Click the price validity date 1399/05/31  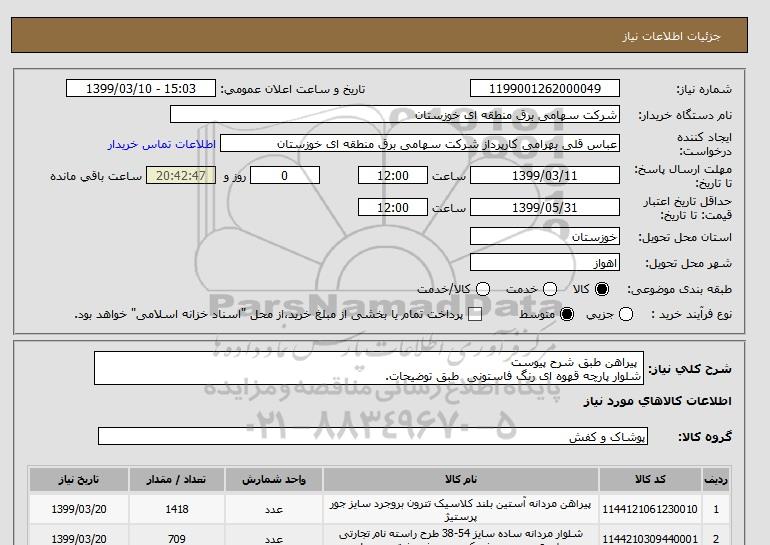545,207
